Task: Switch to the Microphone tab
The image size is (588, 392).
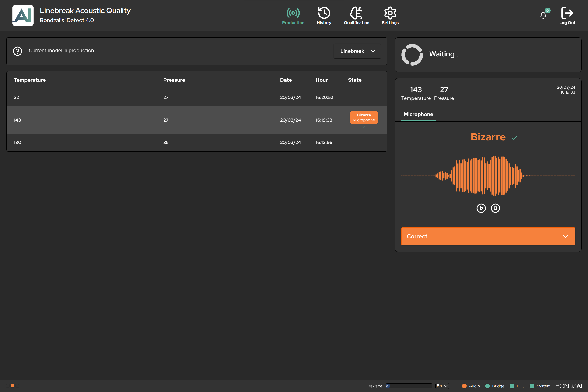Action: click(418, 114)
